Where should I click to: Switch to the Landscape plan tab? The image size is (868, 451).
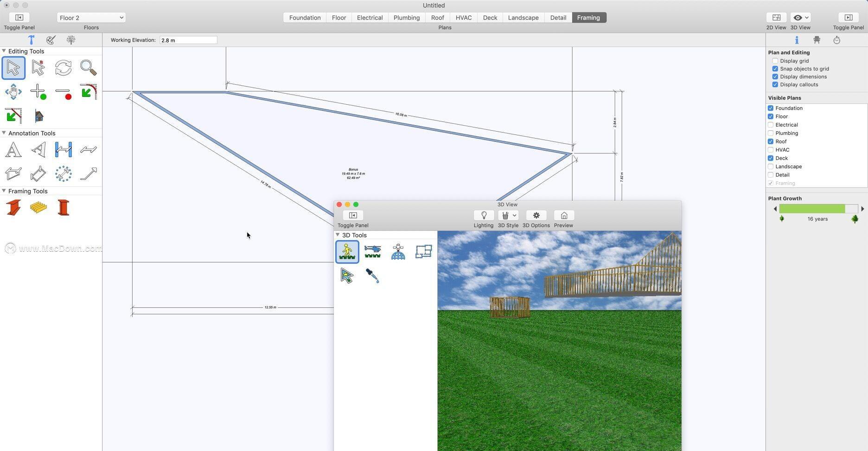(x=523, y=18)
